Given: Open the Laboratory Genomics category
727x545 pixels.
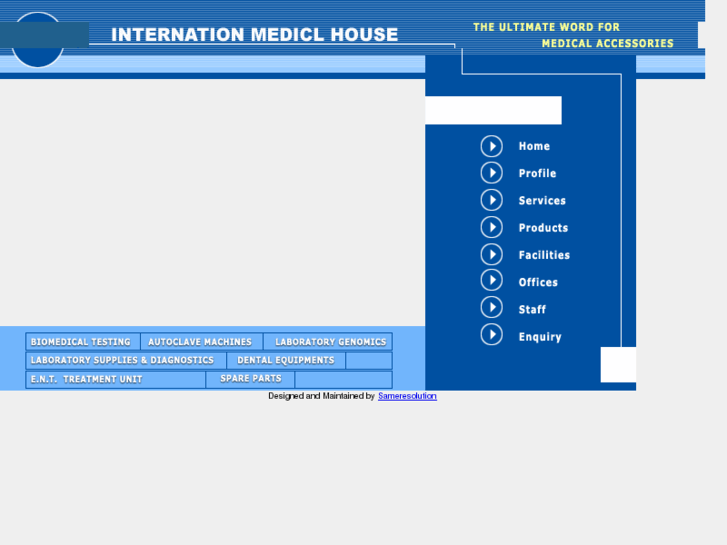Looking at the screenshot, I should (x=328, y=342).
